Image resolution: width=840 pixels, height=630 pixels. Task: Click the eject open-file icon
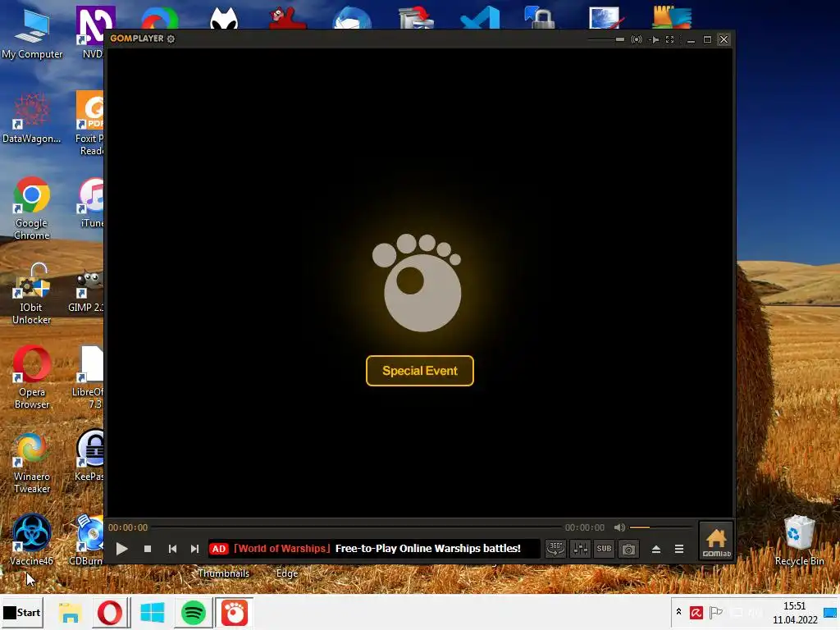point(655,549)
